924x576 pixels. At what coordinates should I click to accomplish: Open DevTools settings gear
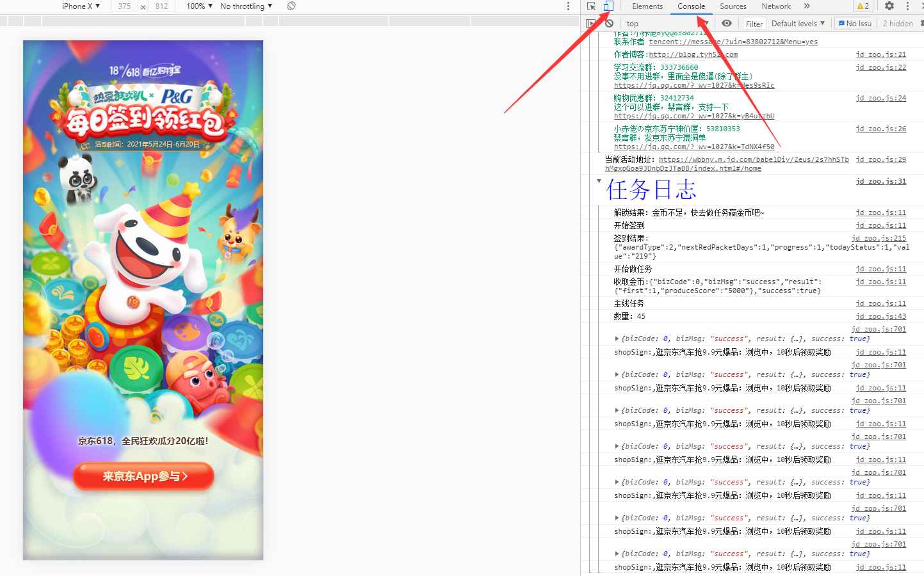click(x=889, y=6)
